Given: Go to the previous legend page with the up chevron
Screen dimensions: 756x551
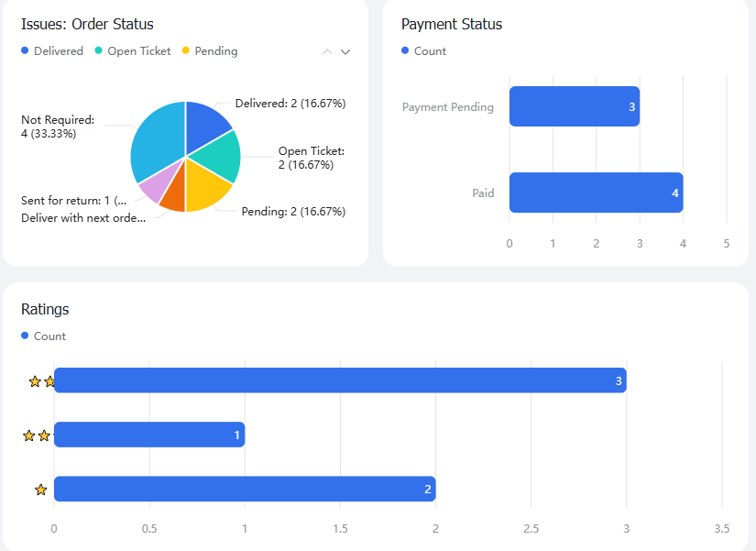Looking at the screenshot, I should (327, 51).
